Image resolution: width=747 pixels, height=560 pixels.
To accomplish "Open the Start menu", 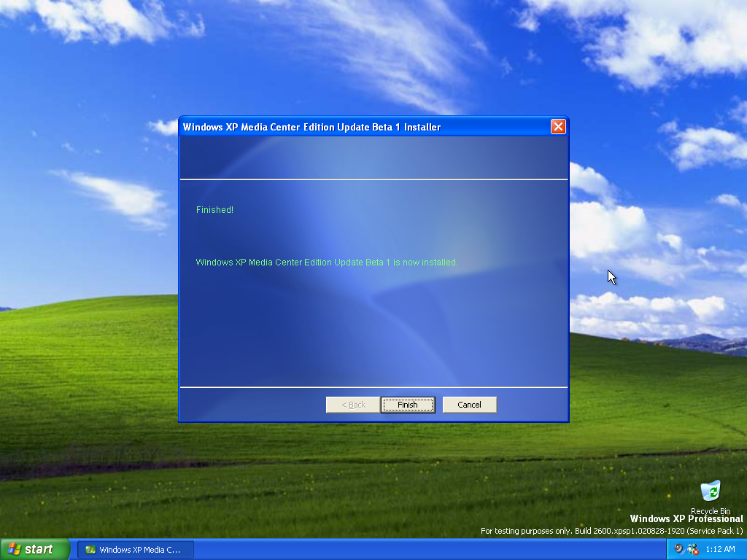I will (35, 550).
